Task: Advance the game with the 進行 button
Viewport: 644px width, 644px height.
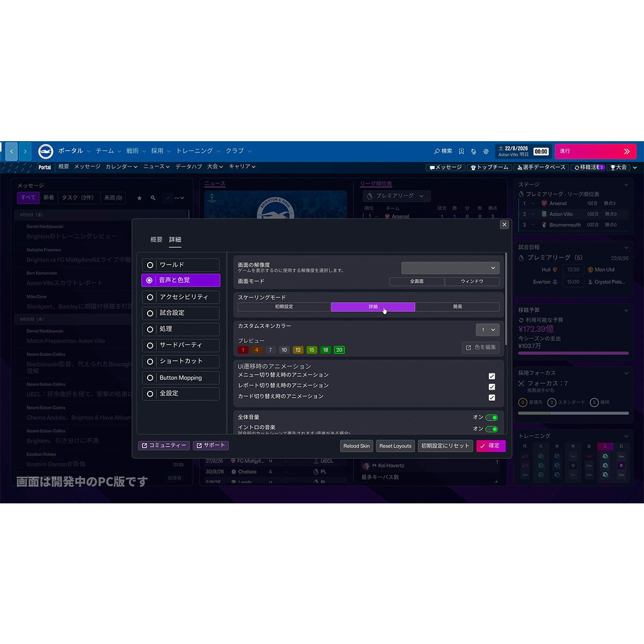Action: 596,151
